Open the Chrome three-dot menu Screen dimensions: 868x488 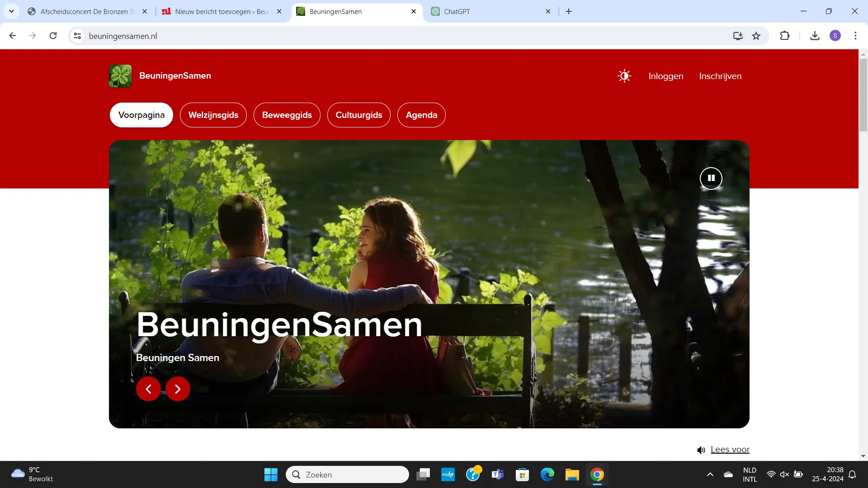point(855,36)
